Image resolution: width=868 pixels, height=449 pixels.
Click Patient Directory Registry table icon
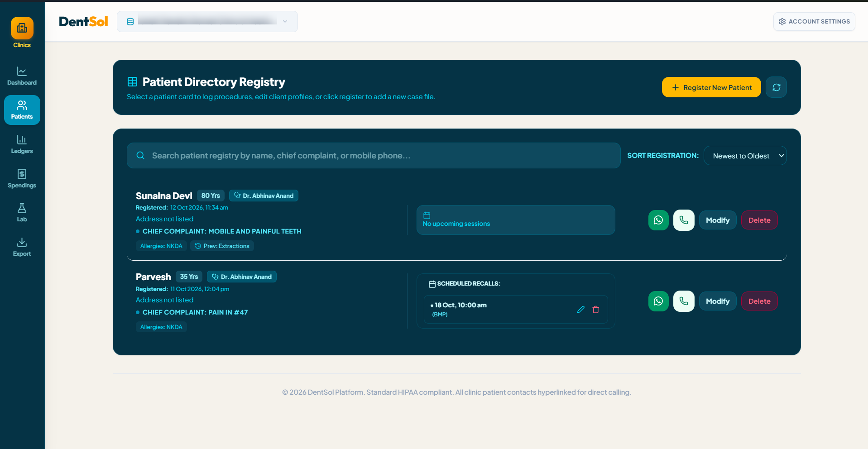[132, 82]
